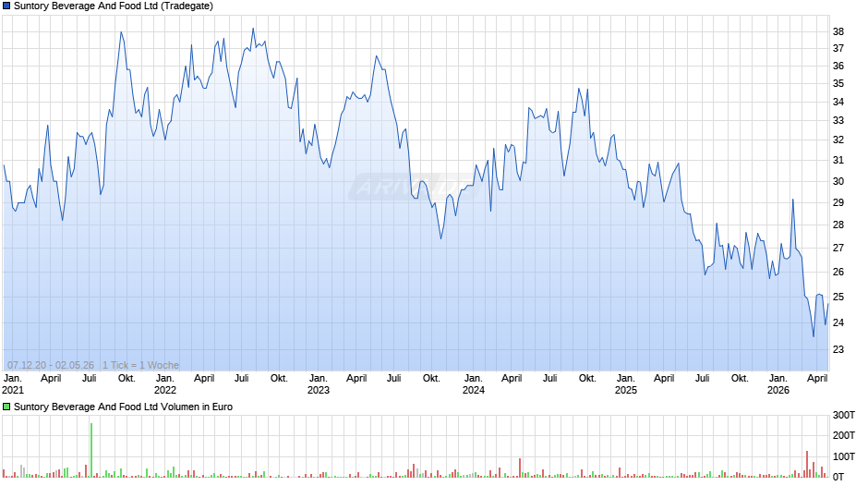Image resolution: width=868 pixels, height=486 pixels.
Task: Click the green legend square beside Volumen title
Action: point(6,407)
